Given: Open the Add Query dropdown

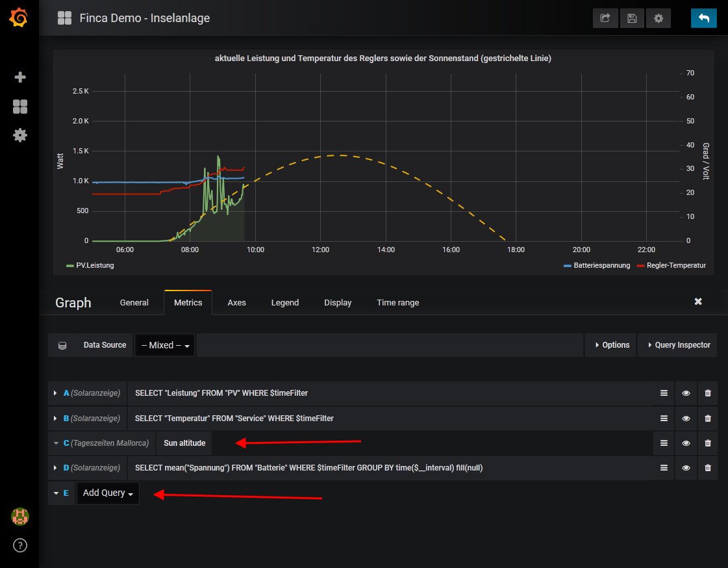Looking at the screenshot, I should 108,493.
